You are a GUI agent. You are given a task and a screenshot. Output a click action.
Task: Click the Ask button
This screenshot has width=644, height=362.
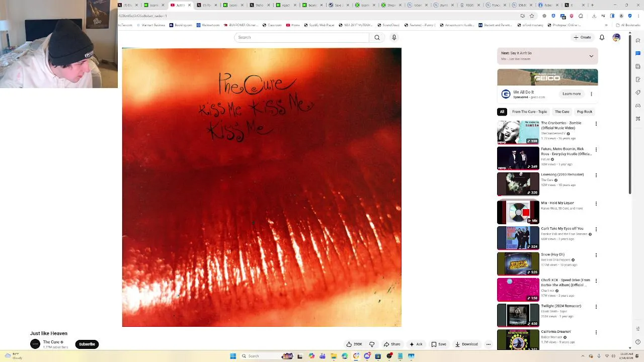[416, 344]
